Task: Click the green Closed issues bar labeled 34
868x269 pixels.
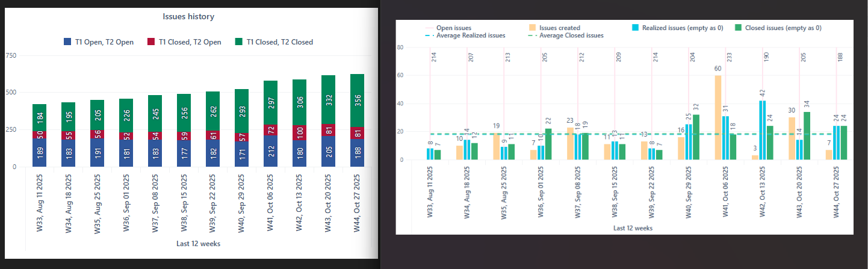Action: pyautogui.click(x=805, y=135)
